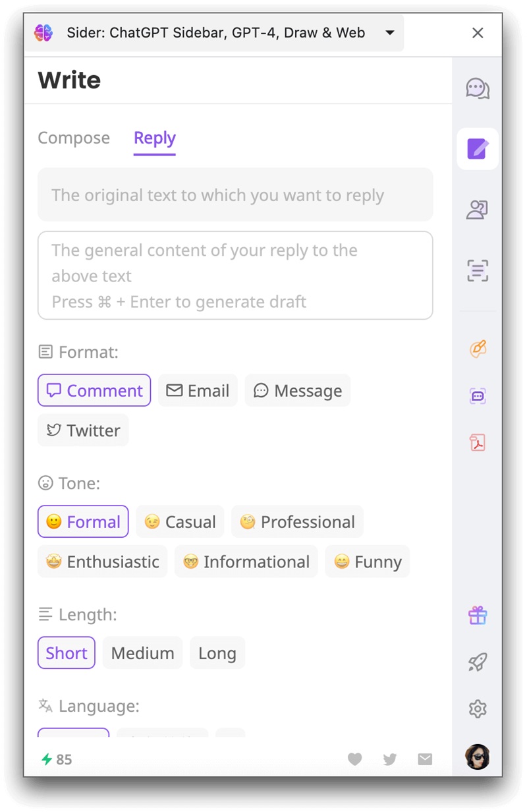
Task: Click the heart icon in footer
Action: tap(355, 759)
